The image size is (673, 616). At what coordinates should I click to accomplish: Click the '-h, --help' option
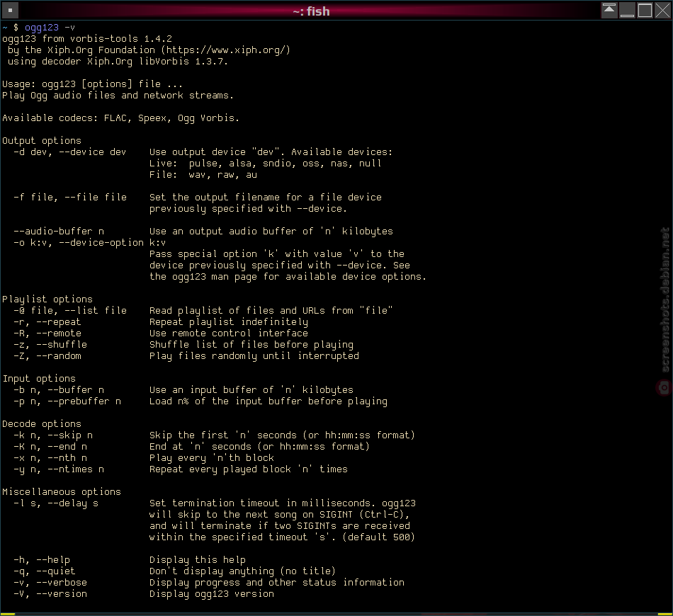click(42, 560)
